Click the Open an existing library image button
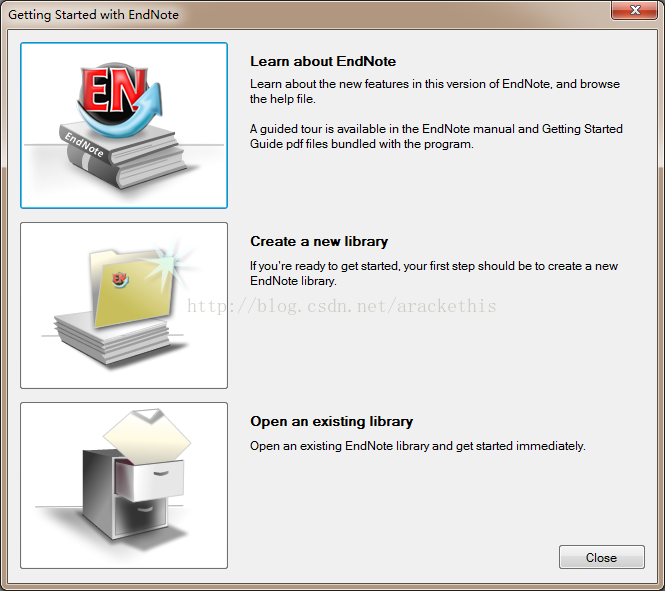Image resolution: width=665 pixels, height=591 pixels. click(124, 485)
